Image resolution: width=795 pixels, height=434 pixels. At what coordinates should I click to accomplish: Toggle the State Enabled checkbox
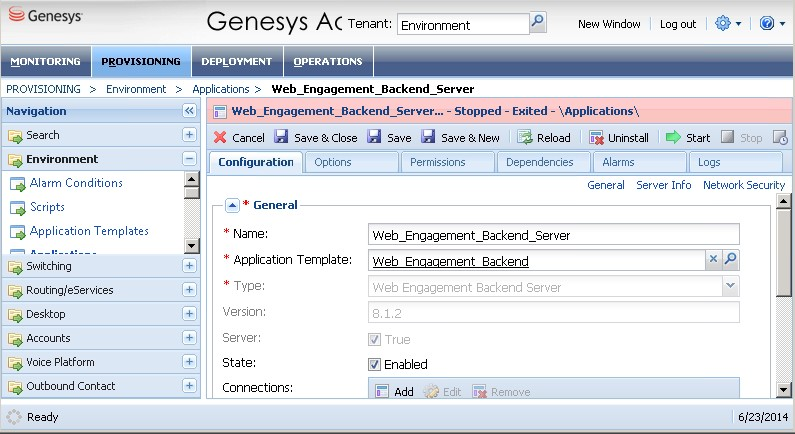[x=374, y=364]
